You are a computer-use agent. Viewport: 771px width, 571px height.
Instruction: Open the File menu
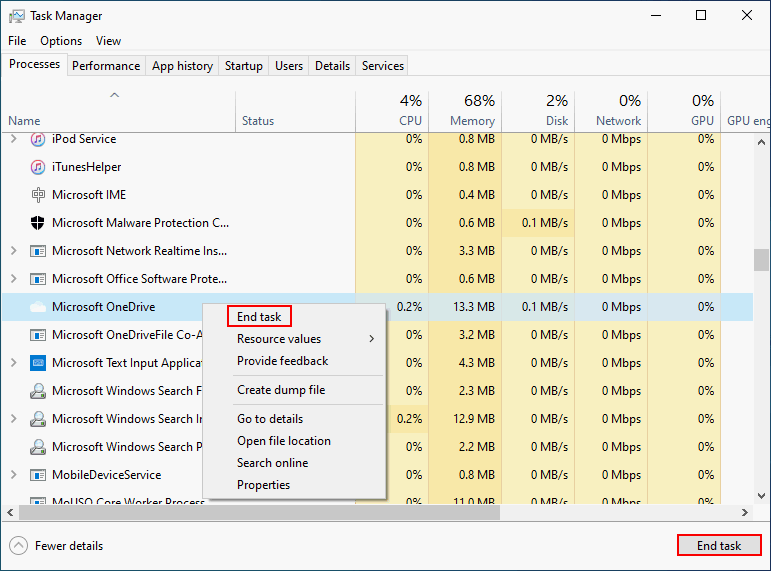tap(17, 41)
